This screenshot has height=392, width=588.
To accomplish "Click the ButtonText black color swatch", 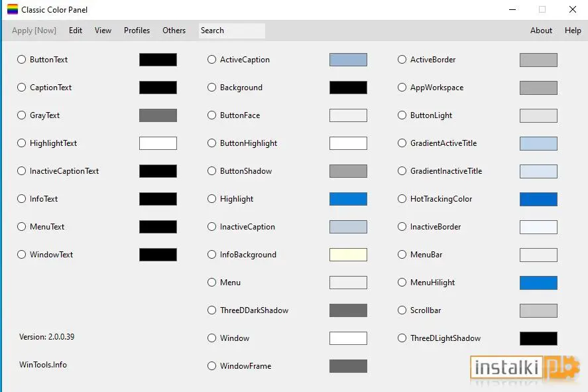I will [158, 60].
